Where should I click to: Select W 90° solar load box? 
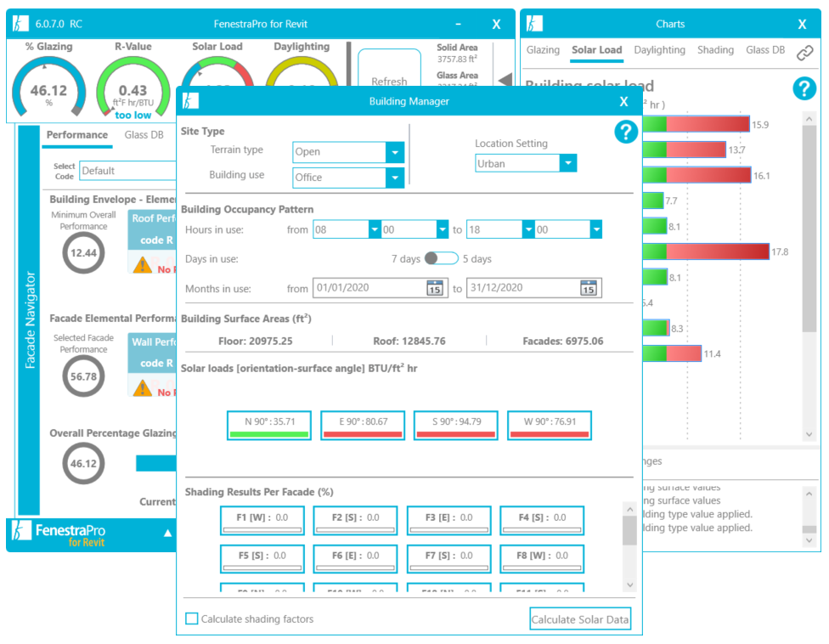550,425
